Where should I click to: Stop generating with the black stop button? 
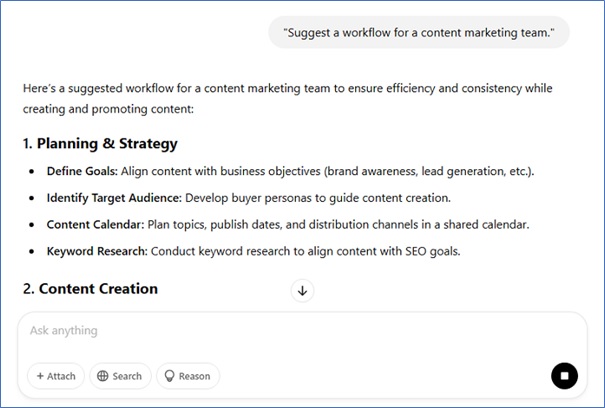tap(564, 376)
